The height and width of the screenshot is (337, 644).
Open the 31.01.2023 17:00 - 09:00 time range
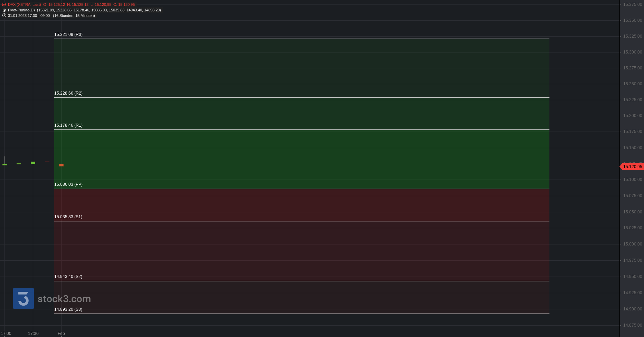point(29,16)
